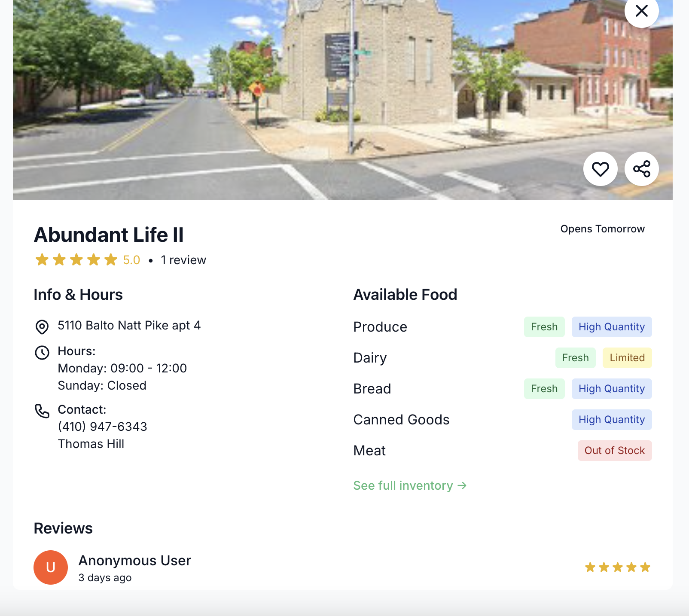This screenshot has height=616, width=689.
Task: Call the (410) 947-6343 contact number
Action: point(102,426)
